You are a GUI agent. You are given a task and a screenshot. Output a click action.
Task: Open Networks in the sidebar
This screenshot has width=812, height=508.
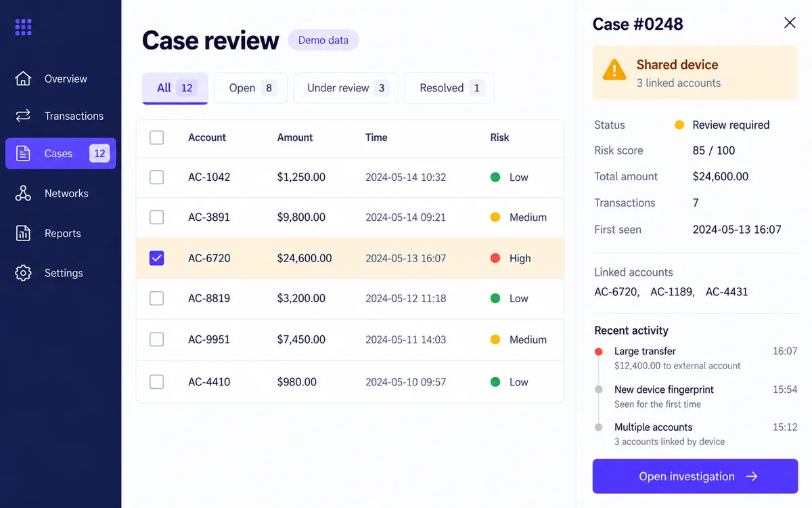(61, 193)
